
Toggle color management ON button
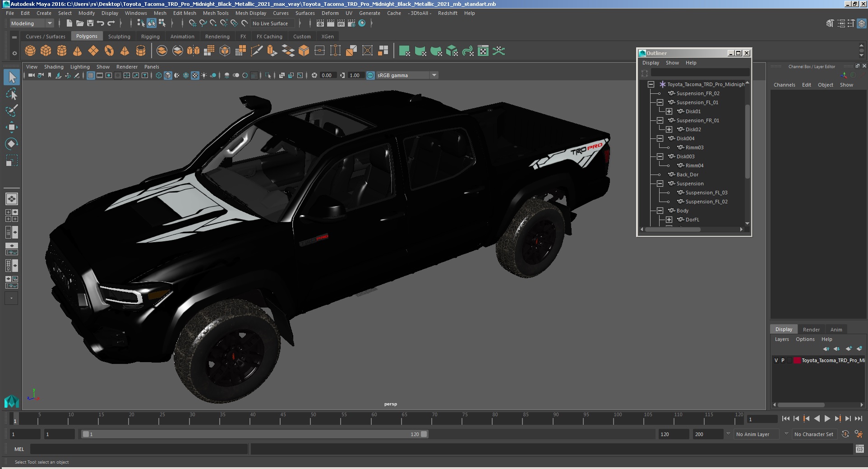[370, 75]
